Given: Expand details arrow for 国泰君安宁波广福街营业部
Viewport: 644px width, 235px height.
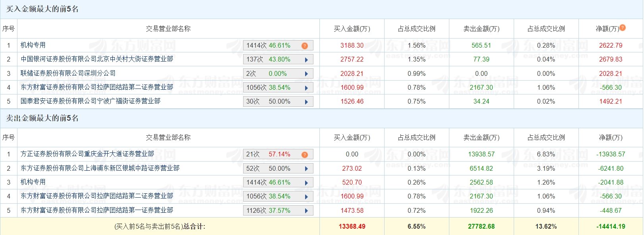Looking at the screenshot, I should 306,102.
